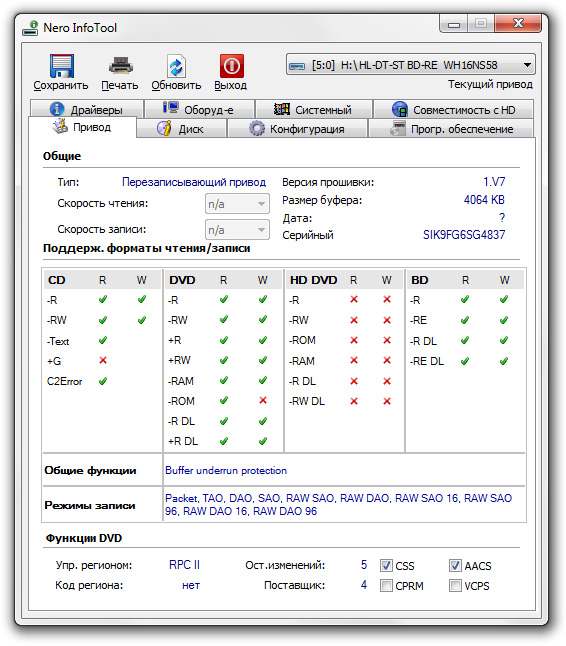Click the serial number SIK9FG6SG4837 text
Image resolution: width=566 pixels, height=646 pixels.
tap(464, 235)
